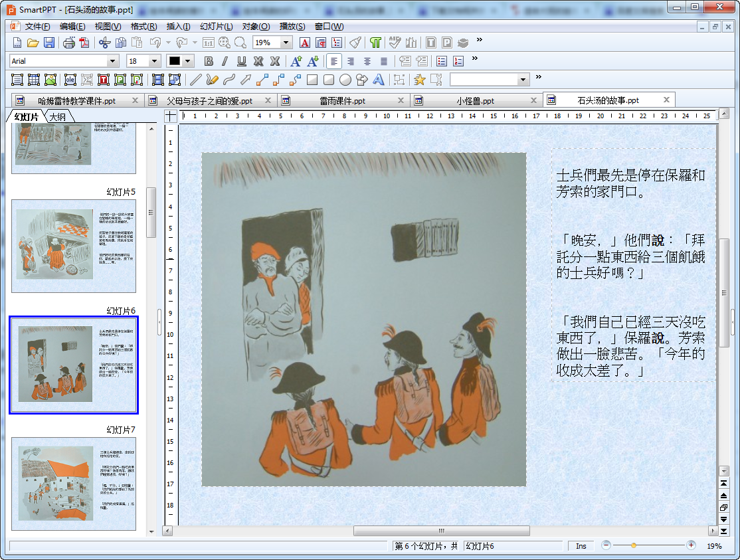
Task: Open the 文件(F) menu
Action: click(37, 27)
